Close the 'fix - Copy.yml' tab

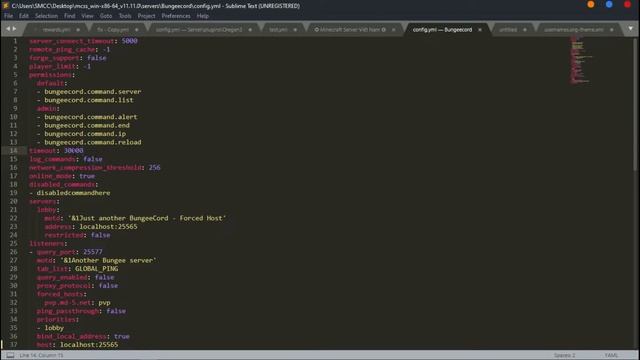(136, 30)
